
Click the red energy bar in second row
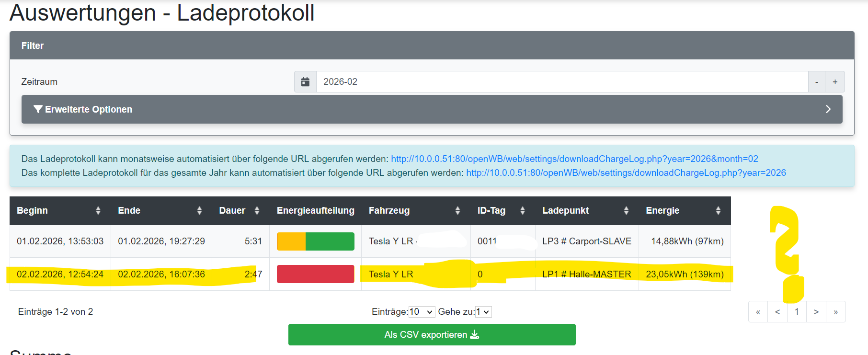315,274
